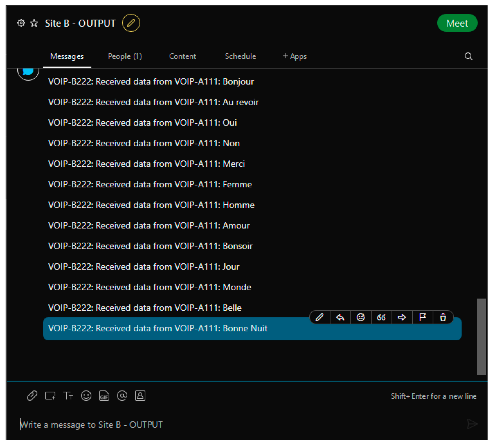This screenshot has height=448, width=494.
Task: Click the message list scrollbar
Action: tap(481, 336)
